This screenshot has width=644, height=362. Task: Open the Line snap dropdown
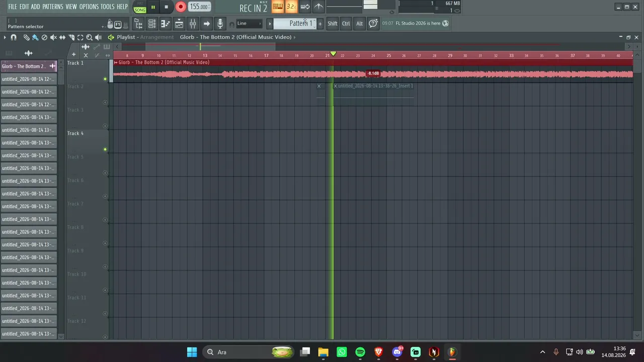[249, 24]
